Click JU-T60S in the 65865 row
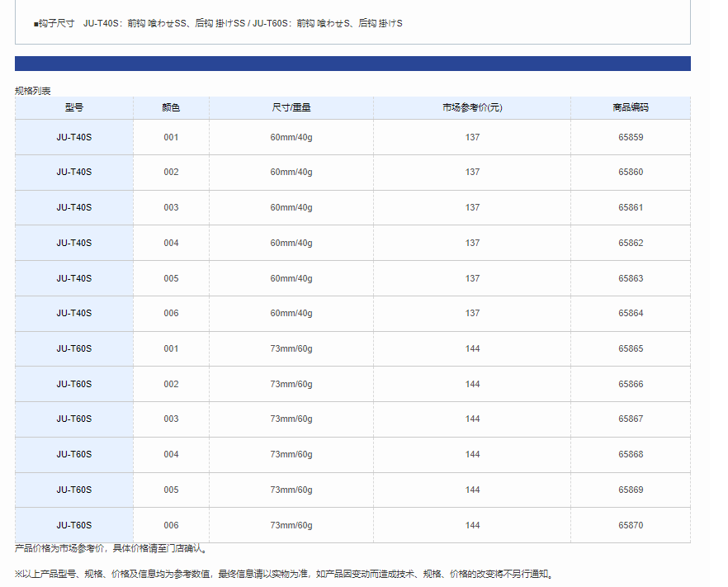This screenshot has height=587, width=728. pyautogui.click(x=74, y=348)
